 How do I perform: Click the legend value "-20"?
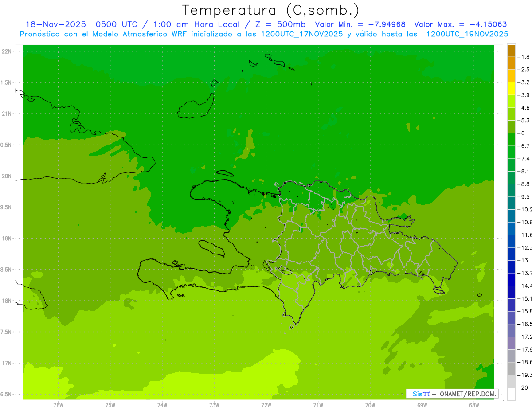tap(522, 388)
